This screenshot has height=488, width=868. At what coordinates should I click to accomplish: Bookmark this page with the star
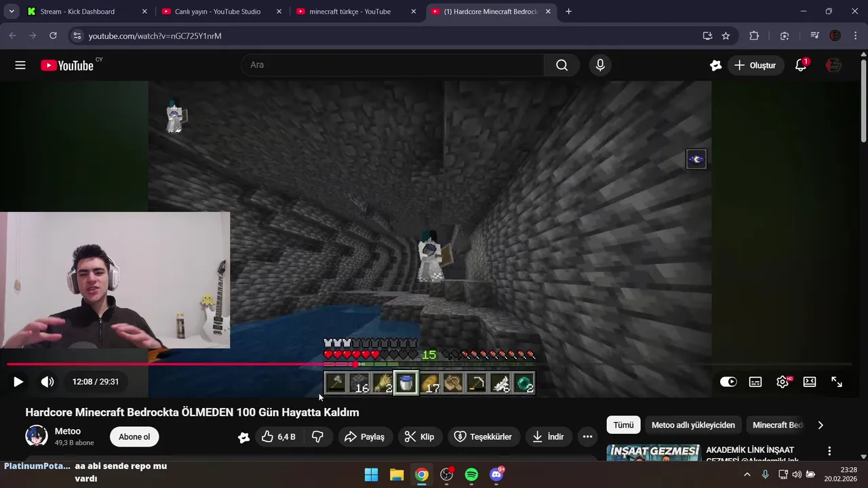click(726, 36)
